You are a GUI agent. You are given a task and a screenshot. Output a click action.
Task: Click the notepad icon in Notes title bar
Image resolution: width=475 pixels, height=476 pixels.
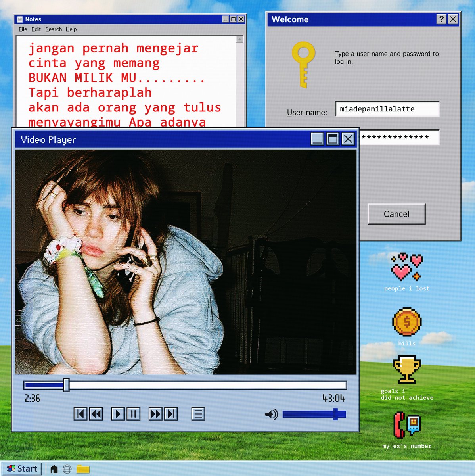click(x=20, y=19)
